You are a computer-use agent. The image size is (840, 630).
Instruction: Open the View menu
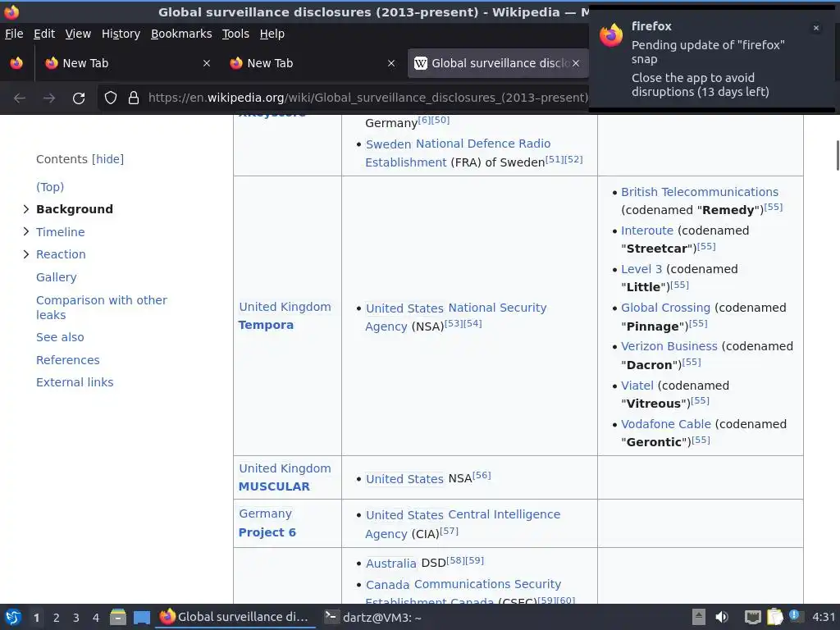pyautogui.click(x=78, y=34)
